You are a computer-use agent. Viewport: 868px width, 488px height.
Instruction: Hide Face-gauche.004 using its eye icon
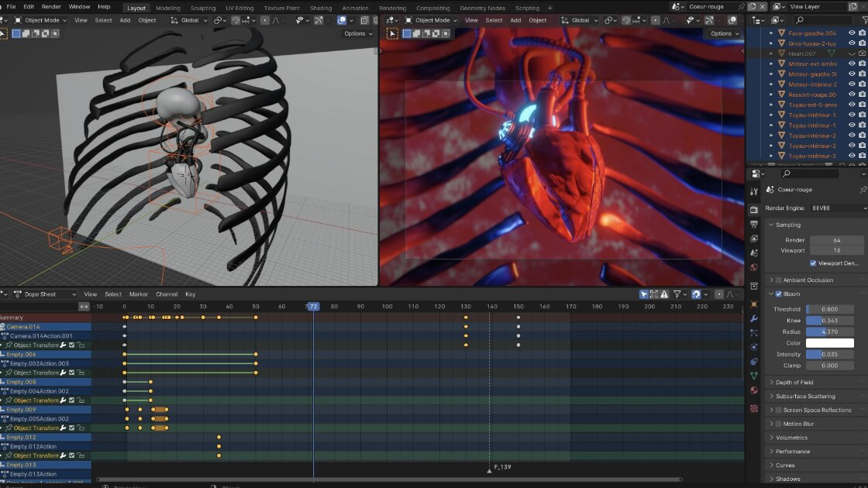852,33
